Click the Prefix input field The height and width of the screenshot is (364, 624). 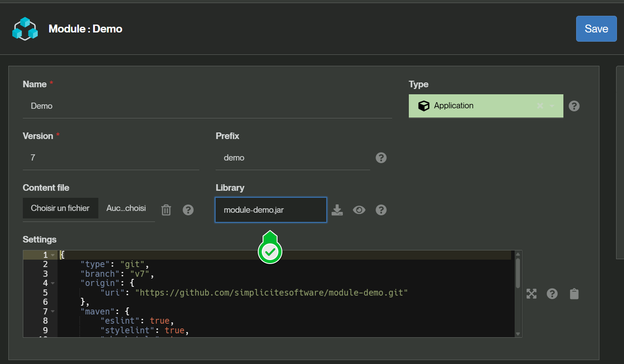click(293, 158)
